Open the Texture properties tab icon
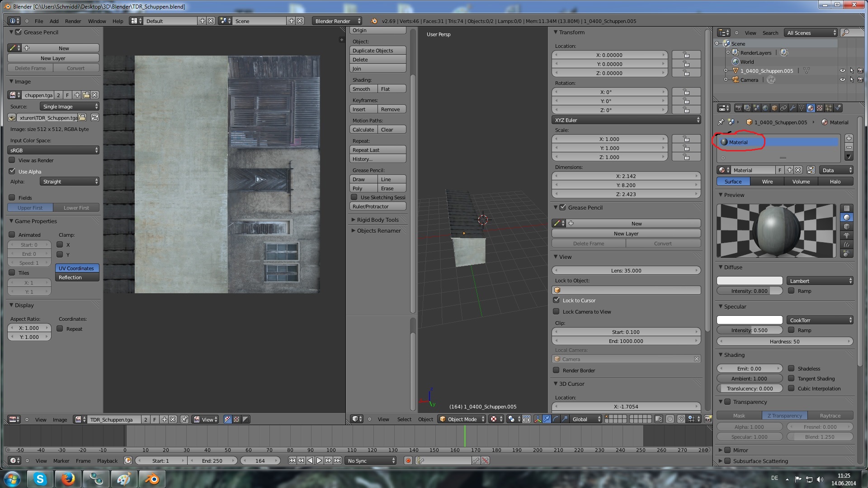Image resolution: width=868 pixels, height=488 pixels. point(820,108)
